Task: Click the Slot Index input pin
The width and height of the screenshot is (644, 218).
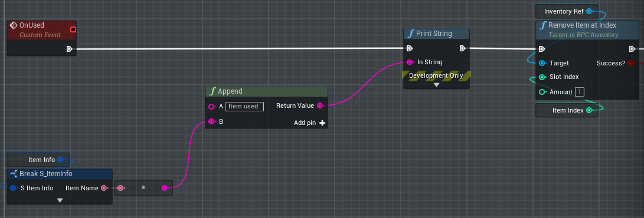Action: pyautogui.click(x=542, y=77)
